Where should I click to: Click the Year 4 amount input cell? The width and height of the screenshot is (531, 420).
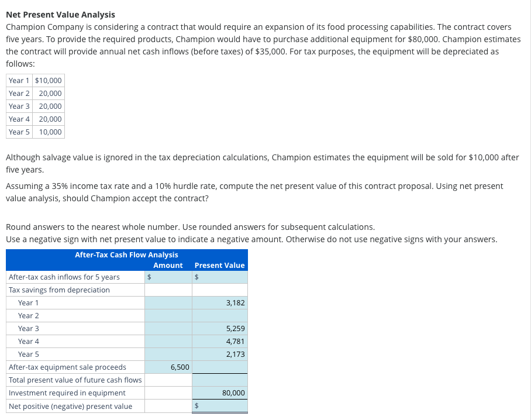[x=168, y=341]
